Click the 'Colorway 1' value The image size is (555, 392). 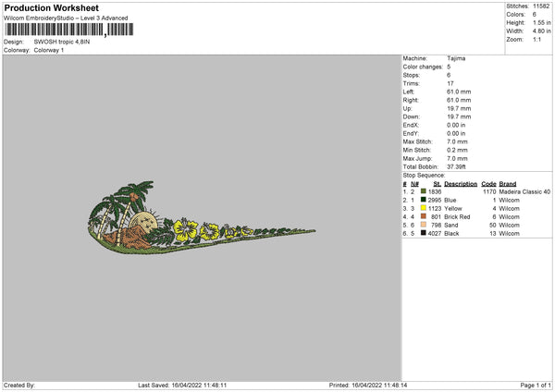pyautogui.click(x=49, y=50)
